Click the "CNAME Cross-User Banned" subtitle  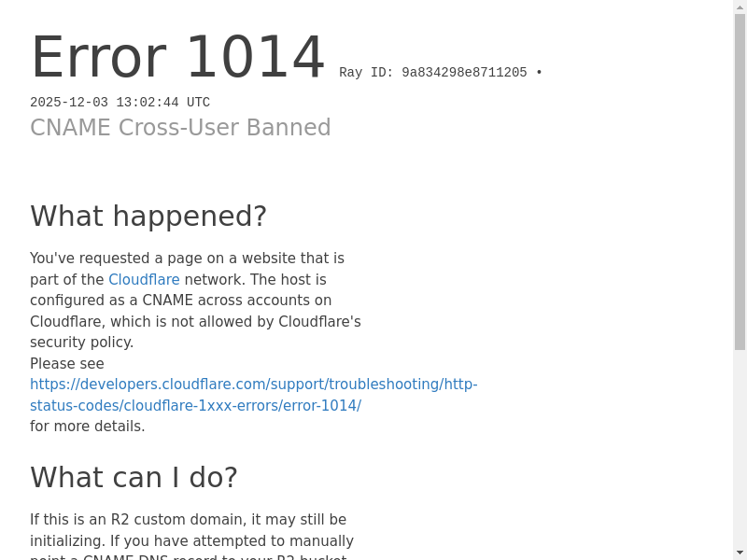180,128
